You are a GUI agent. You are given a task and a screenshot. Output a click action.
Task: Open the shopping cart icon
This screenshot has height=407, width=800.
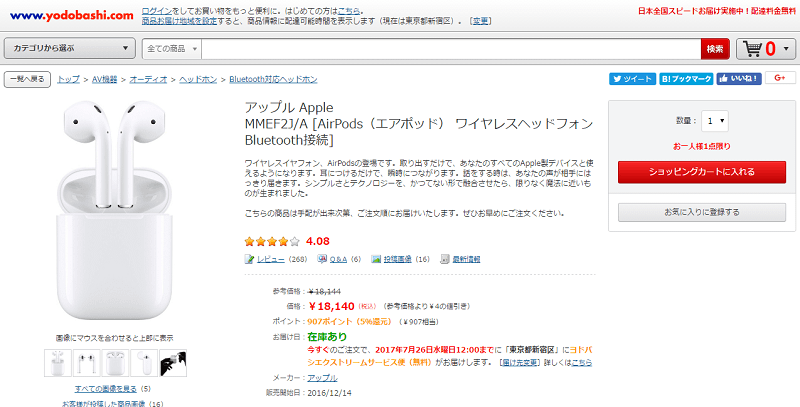[x=753, y=49]
